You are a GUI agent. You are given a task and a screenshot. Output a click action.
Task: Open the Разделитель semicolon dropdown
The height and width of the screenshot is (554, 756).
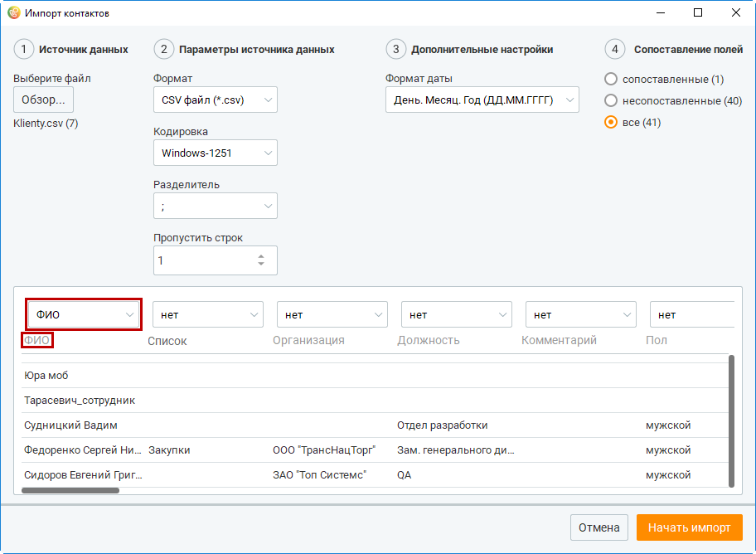[x=215, y=206]
